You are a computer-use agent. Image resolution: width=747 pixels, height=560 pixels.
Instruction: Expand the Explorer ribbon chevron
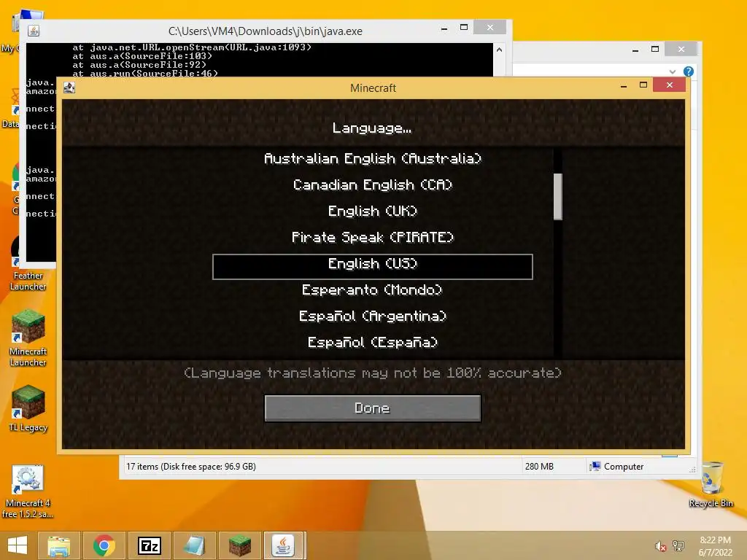coord(672,72)
